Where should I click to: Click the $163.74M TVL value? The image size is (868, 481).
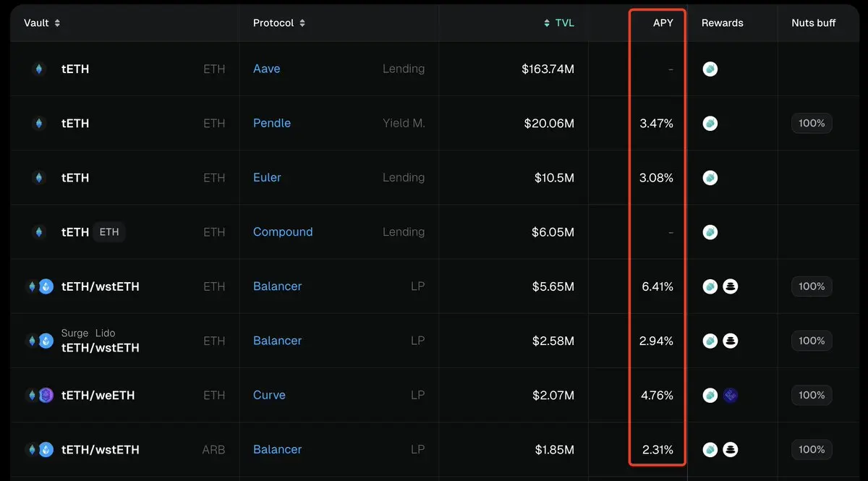click(x=548, y=69)
